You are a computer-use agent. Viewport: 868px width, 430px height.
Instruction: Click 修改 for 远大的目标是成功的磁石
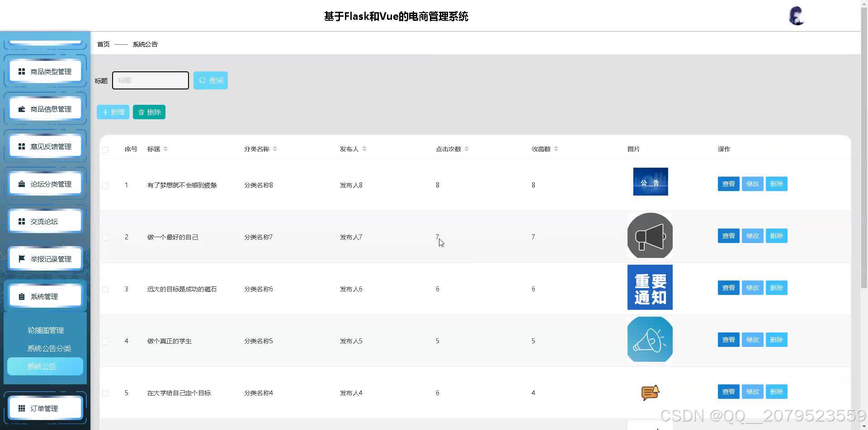coord(752,288)
